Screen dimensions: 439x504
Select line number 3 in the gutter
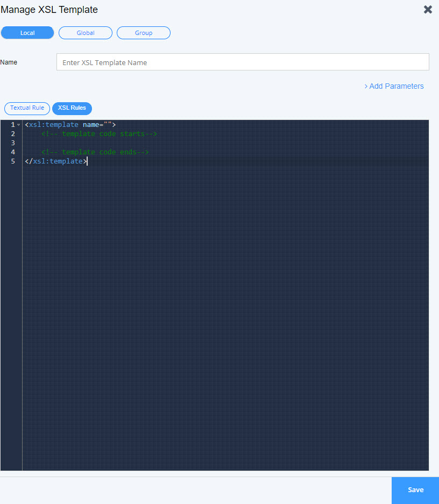coord(12,143)
